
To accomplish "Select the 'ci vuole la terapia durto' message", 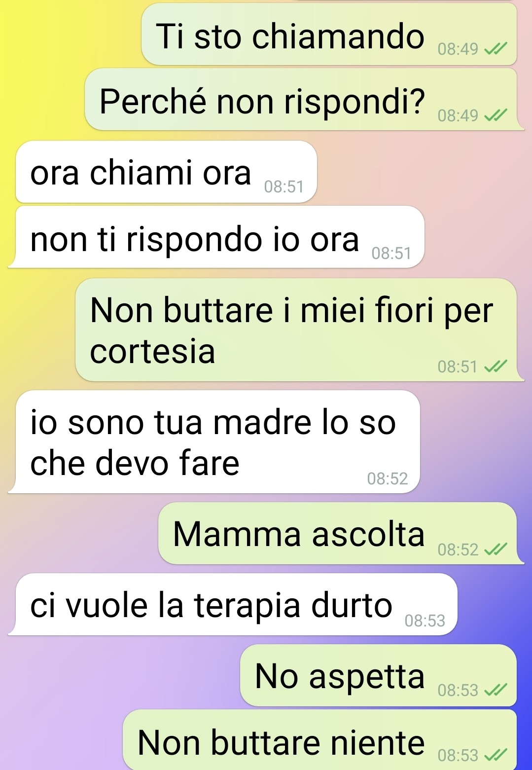I will (x=233, y=604).
